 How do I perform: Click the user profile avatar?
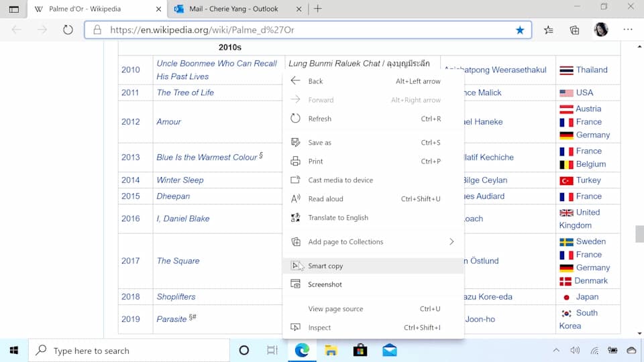click(601, 29)
